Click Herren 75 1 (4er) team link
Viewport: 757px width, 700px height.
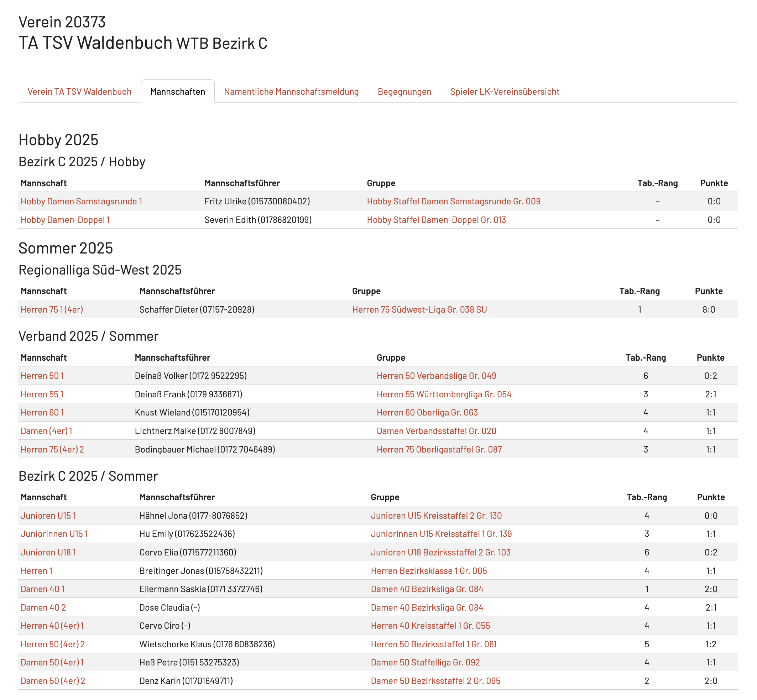(52, 309)
